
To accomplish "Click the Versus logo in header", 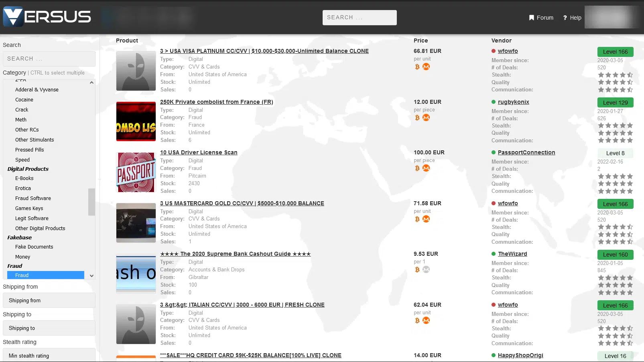I will click(x=47, y=17).
